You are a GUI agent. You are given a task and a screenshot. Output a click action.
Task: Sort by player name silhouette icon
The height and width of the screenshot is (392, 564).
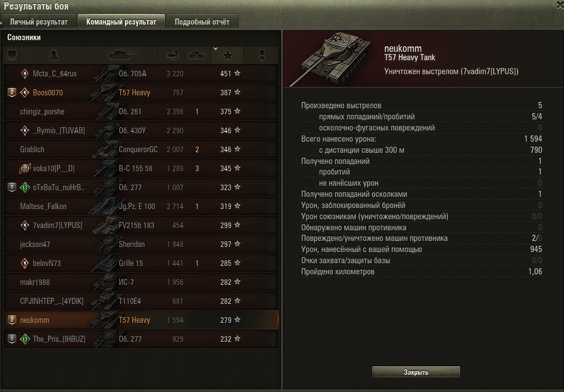coord(53,55)
